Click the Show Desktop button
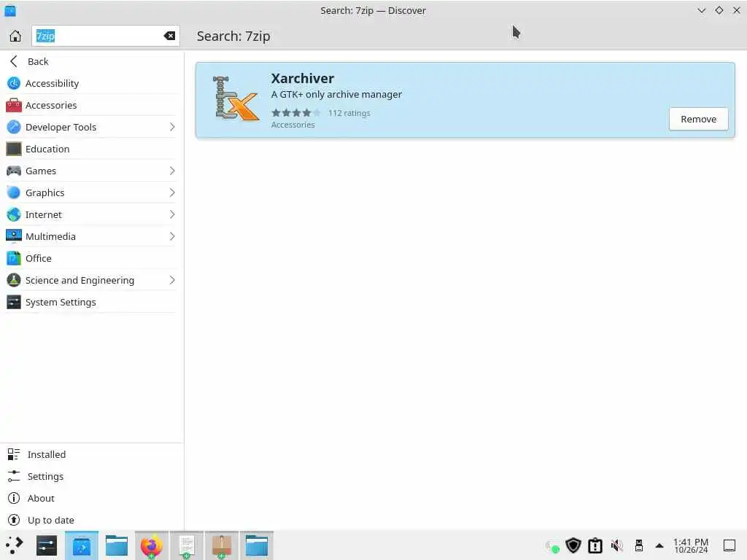Viewport: 747px width, 560px height. coord(729,545)
